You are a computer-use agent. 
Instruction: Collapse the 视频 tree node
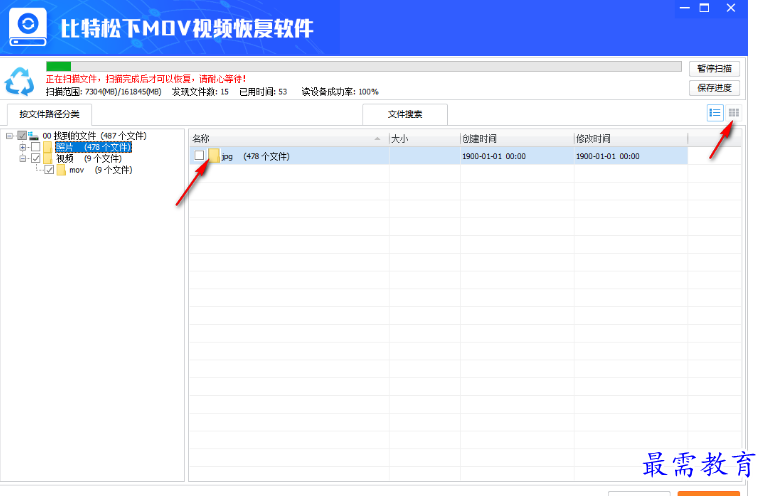[22, 158]
